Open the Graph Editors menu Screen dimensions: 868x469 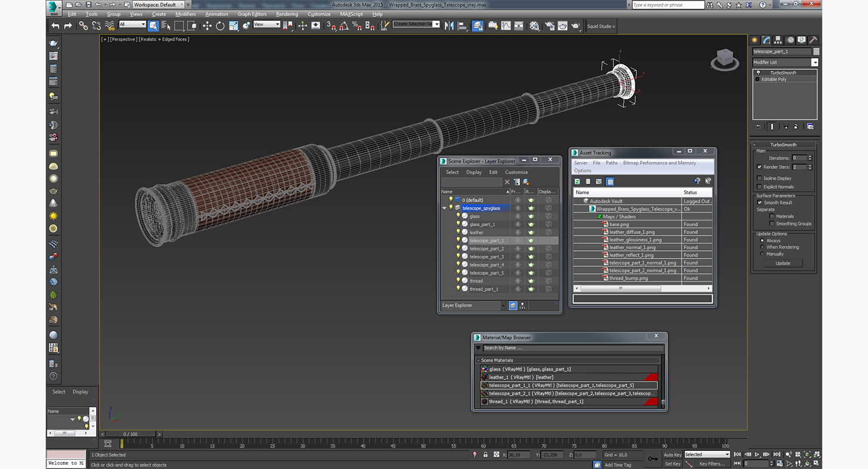pyautogui.click(x=252, y=14)
